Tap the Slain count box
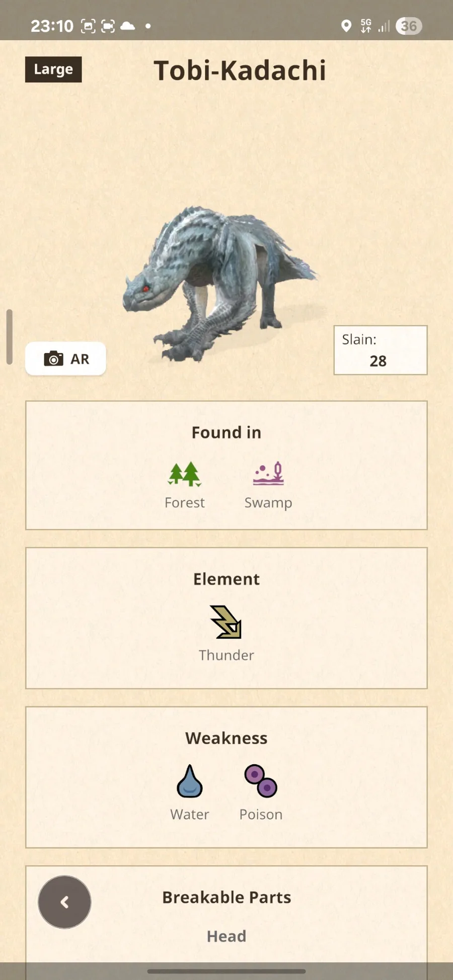The width and height of the screenshot is (453, 980). [381, 350]
